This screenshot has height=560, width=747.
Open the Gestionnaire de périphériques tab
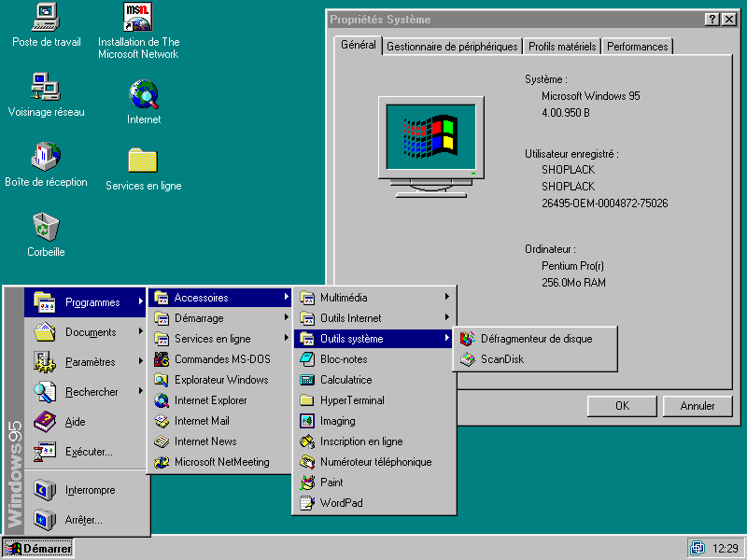(x=452, y=47)
